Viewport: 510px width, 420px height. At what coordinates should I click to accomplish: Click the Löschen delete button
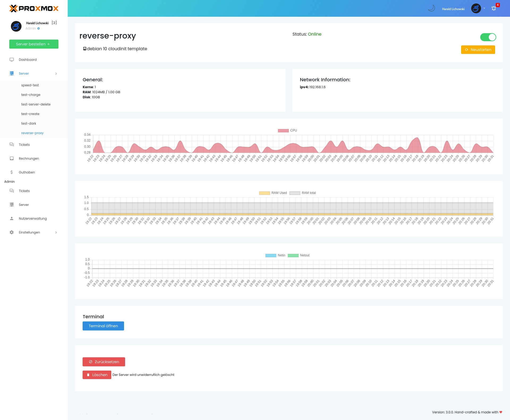coord(97,375)
